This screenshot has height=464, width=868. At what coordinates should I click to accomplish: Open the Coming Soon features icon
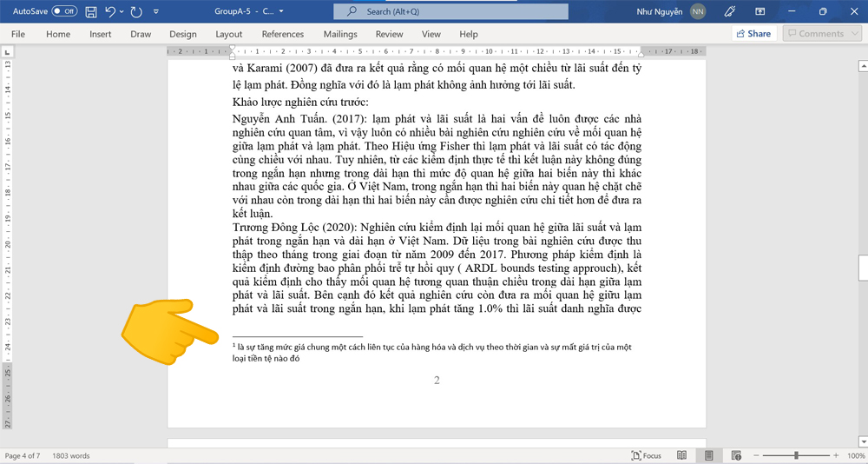coord(731,11)
